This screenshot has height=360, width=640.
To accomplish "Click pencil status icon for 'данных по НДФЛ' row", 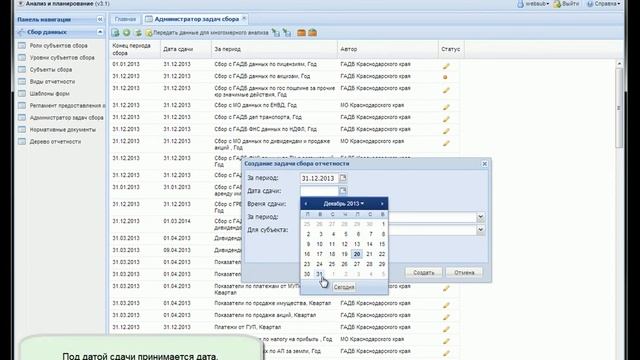I will tap(446, 131).
